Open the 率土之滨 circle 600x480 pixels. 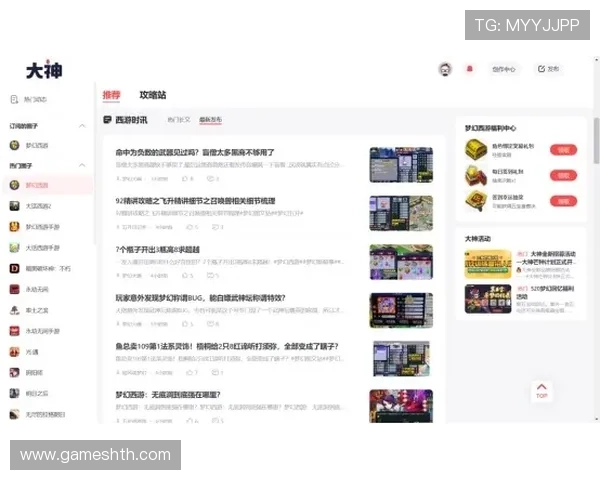tap(29, 310)
